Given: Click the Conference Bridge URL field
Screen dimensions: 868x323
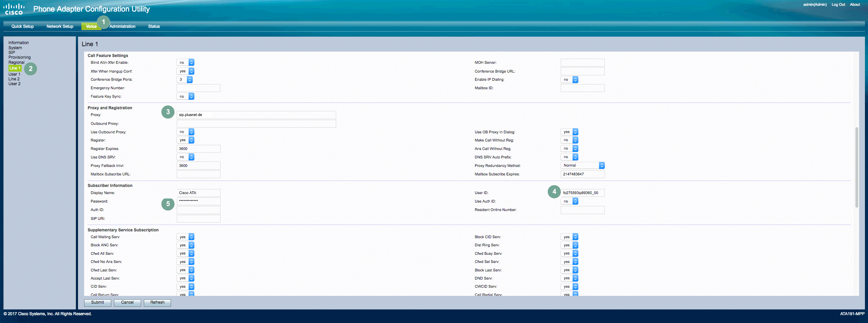Looking at the screenshot, I should 582,71.
